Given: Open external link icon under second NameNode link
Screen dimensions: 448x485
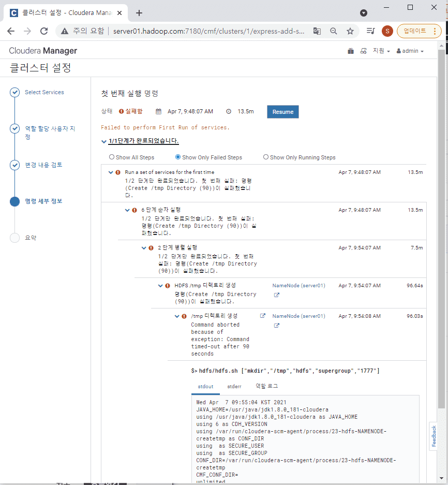Looking at the screenshot, I should (277, 326).
